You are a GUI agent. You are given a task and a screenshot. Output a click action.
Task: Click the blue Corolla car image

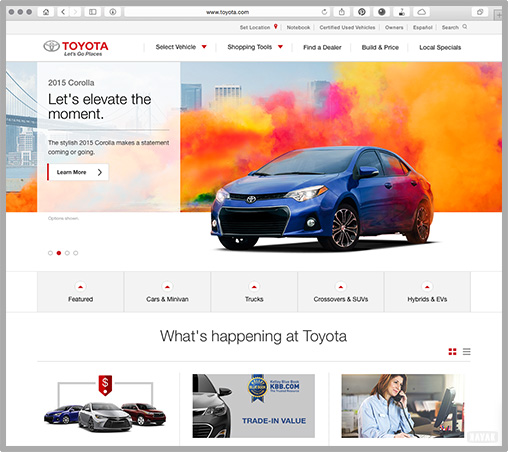click(x=323, y=199)
